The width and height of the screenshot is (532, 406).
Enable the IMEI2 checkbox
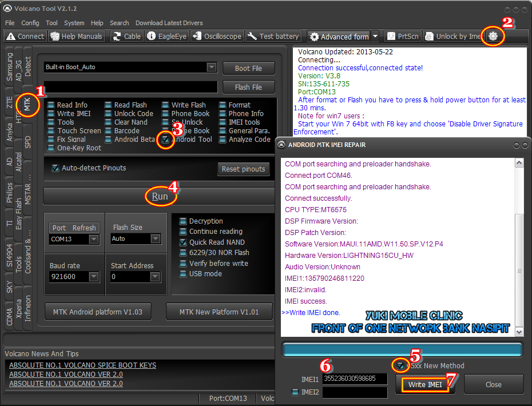[x=295, y=392]
